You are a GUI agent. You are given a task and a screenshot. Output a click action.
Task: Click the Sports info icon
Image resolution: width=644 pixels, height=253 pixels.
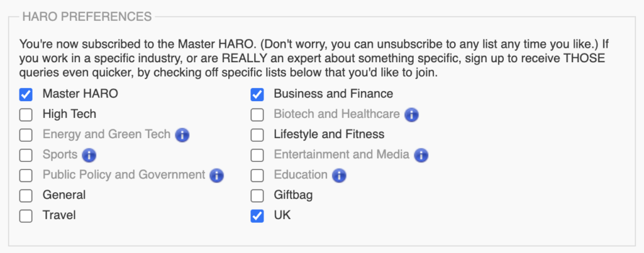coord(89,154)
